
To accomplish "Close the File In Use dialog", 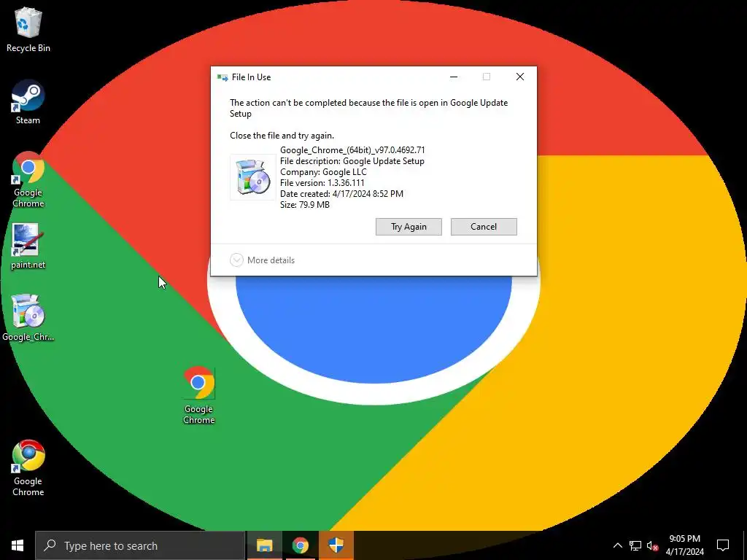I will (x=519, y=77).
